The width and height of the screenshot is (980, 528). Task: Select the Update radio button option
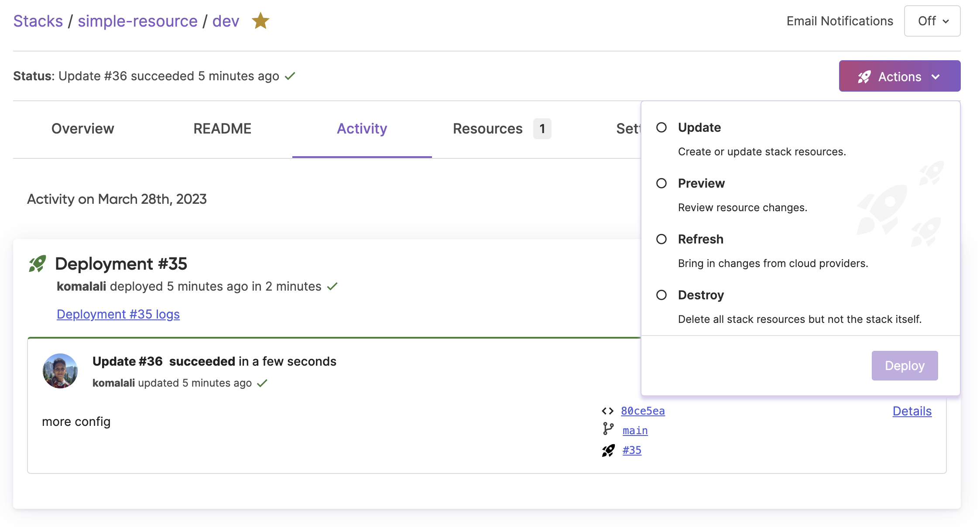coord(661,127)
